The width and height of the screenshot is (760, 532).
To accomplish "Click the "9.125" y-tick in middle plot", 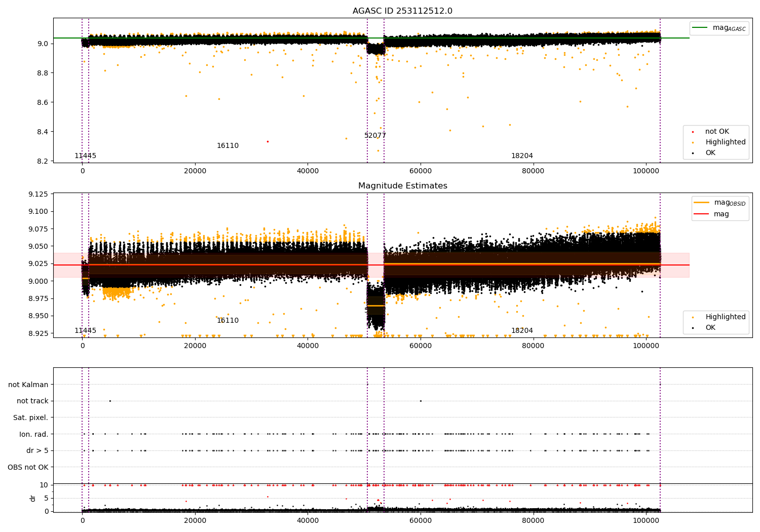I will coord(40,195).
